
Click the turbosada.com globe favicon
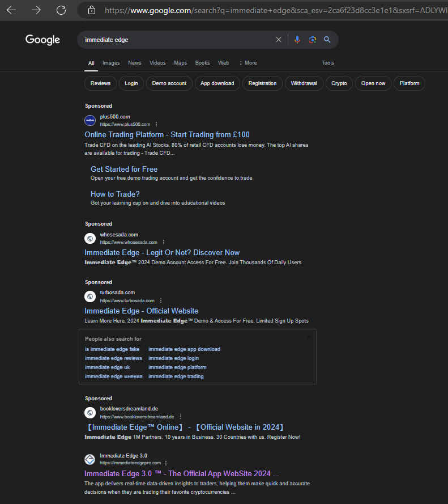coord(90,297)
